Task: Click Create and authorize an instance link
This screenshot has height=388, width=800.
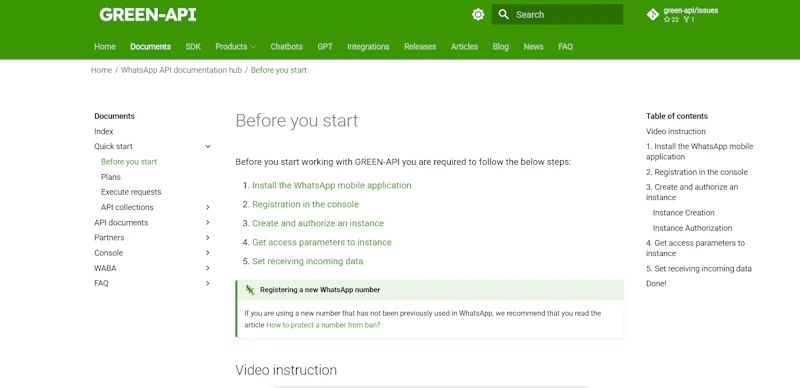Action: coord(318,223)
